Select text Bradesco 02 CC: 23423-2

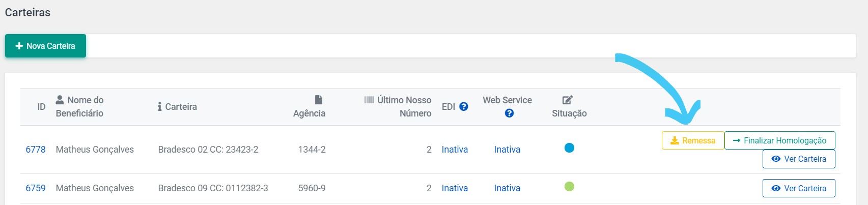[208, 150]
